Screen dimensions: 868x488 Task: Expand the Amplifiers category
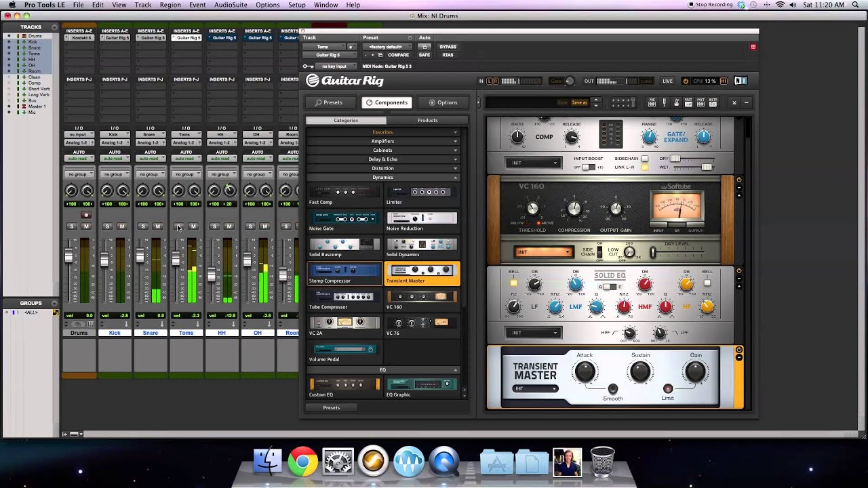point(382,141)
